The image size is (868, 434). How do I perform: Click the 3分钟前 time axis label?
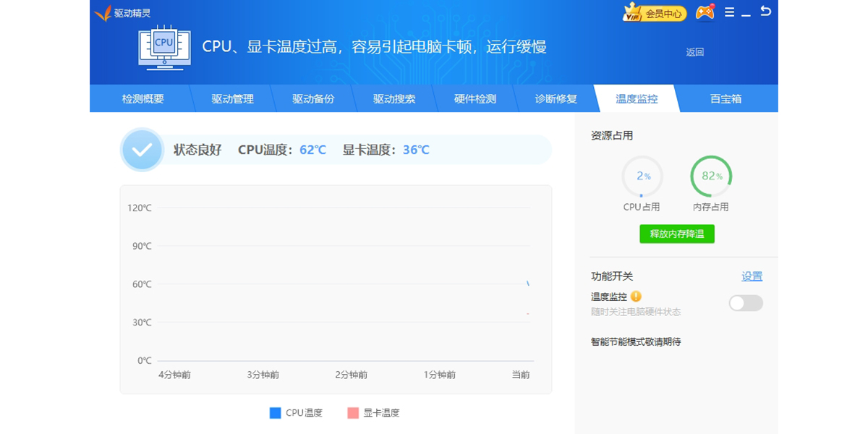click(x=263, y=375)
